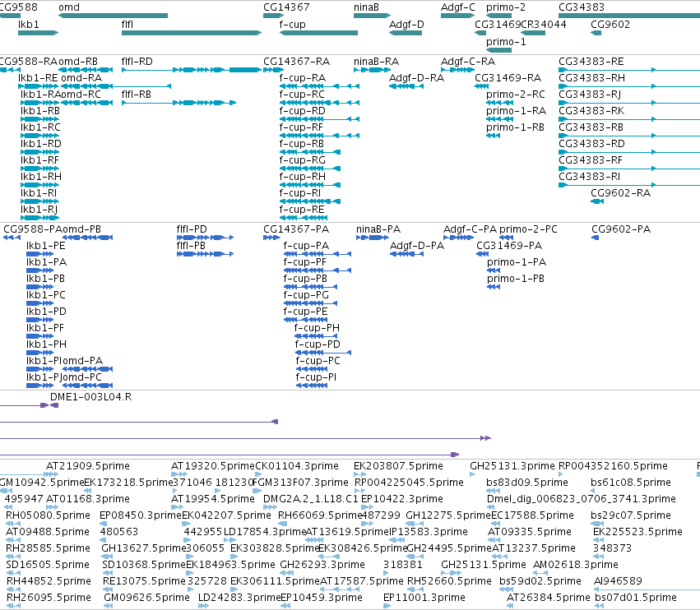Image resolution: width=700 pixels, height=610 pixels.
Task: Open EST GH26293.3prime
Action: [x=322, y=565]
